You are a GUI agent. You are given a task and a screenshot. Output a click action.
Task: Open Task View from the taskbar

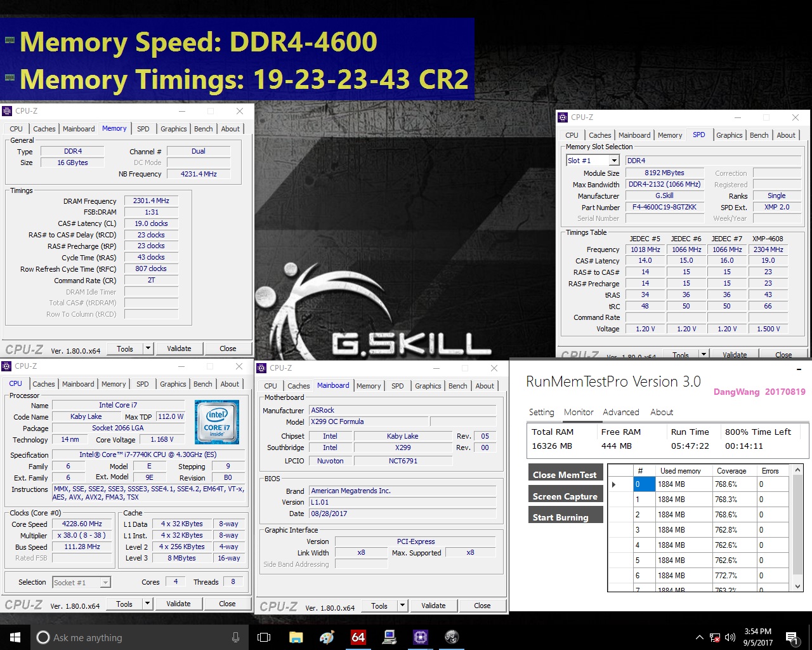pyautogui.click(x=264, y=637)
